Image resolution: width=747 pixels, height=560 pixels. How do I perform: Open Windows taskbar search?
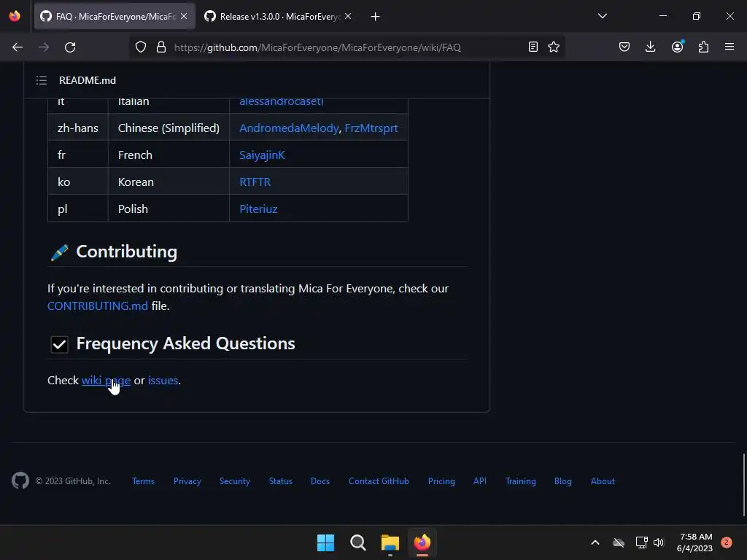[357, 542]
